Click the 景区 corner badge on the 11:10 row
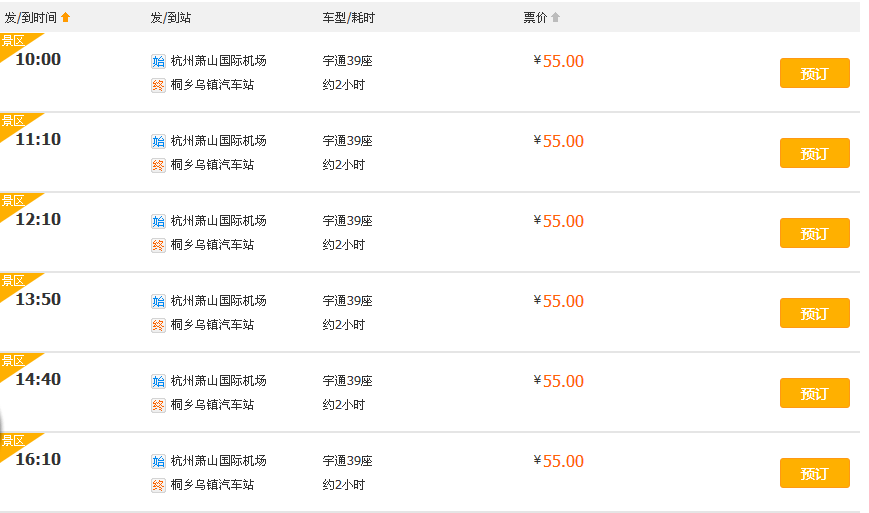The width and height of the screenshot is (869, 513). 13,121
